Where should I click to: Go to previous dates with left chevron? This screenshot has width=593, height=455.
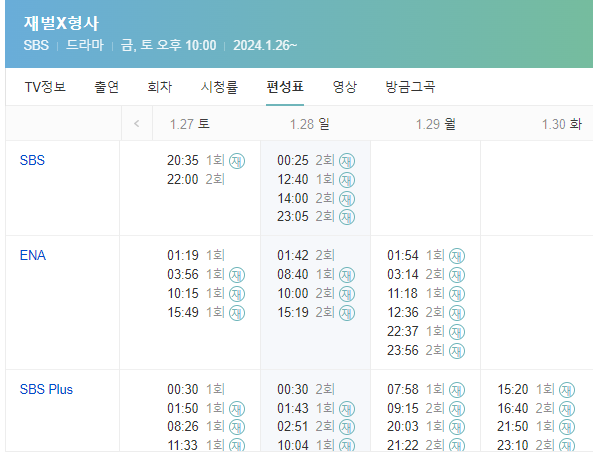point(137,123)
